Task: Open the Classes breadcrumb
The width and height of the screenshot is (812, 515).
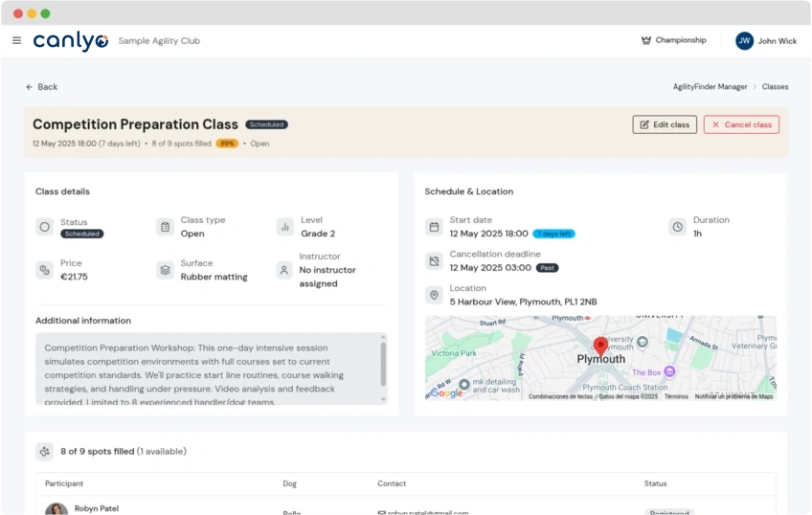Action: coord(775,87)
